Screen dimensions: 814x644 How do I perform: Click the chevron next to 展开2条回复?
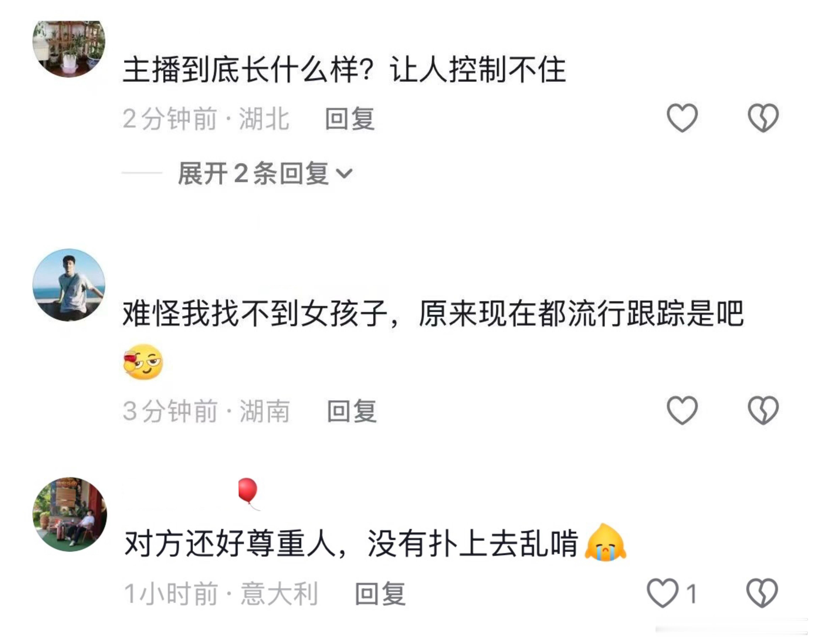(344, 173)
